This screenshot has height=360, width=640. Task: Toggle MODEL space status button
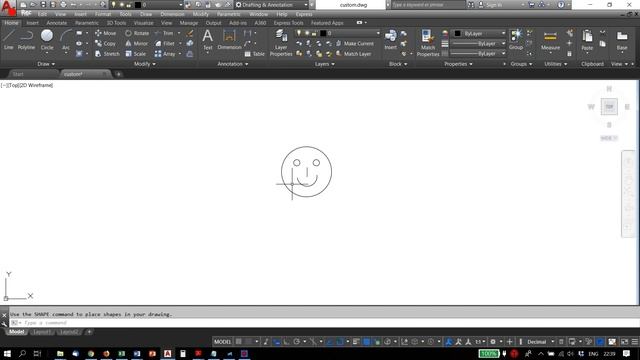[x=222, y=342]
